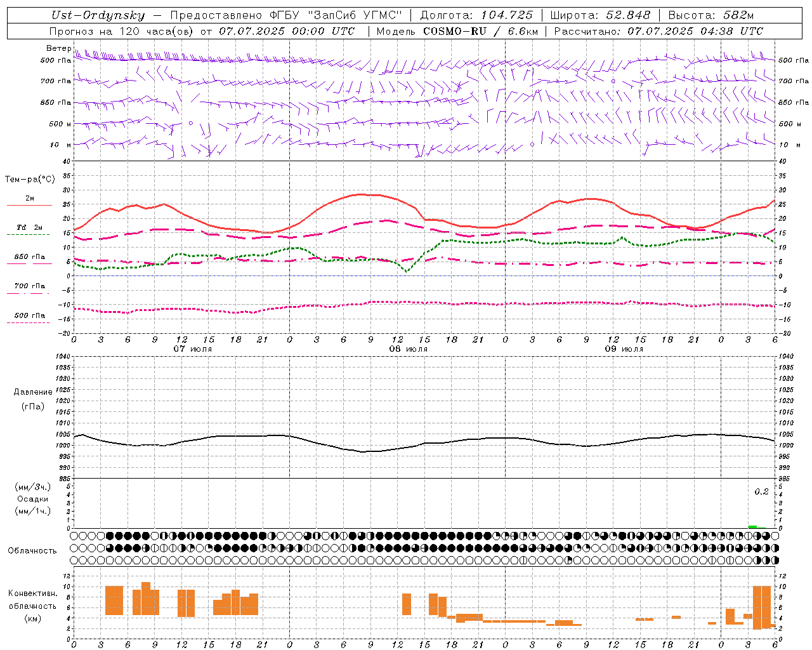Click the '(км)' unit label for convective clouds
Screen dimensions: 812x650
coord(33,618)
